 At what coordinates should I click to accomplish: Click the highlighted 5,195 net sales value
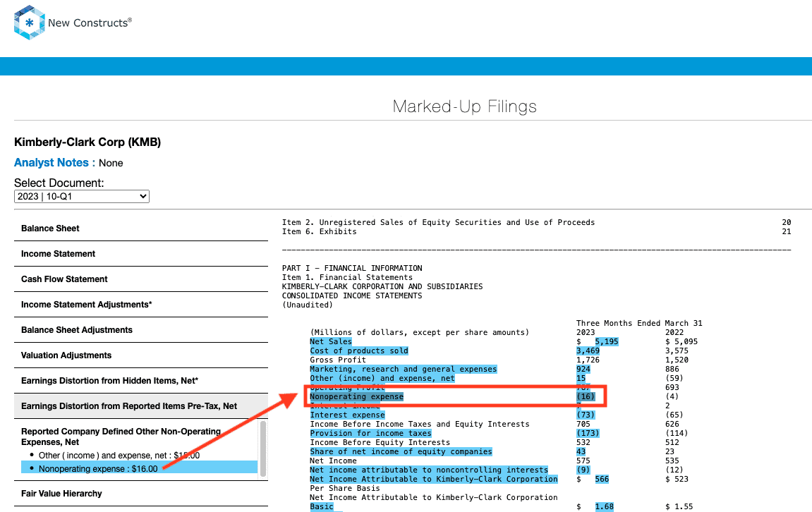tap(607, 341)
